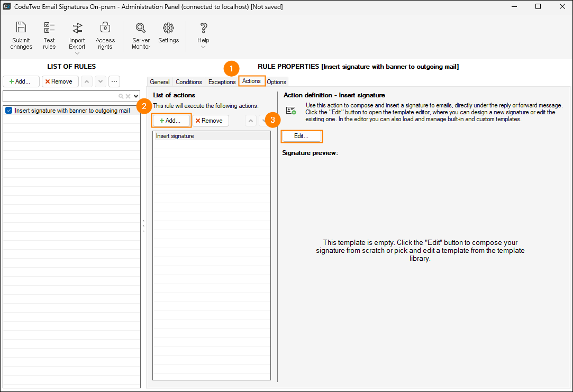Open more options ellipsis for rules
Screen dimensions: 573x392
[114, 81]
